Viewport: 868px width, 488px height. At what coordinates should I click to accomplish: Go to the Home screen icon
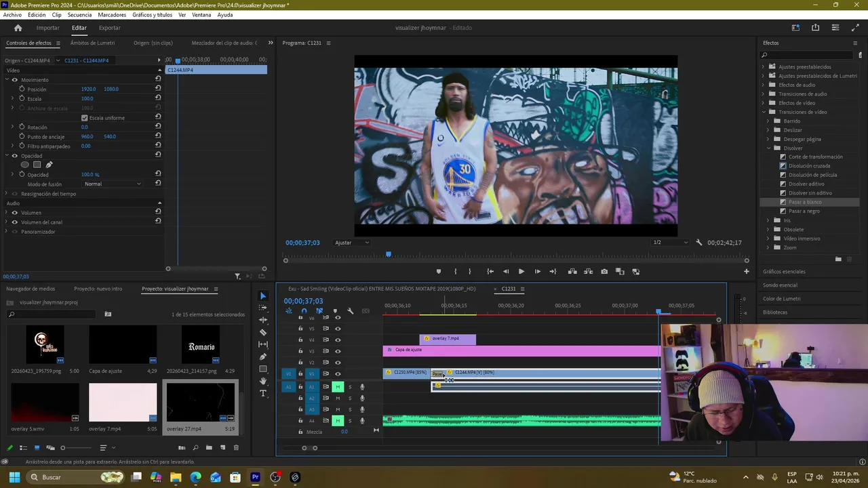point(18,28)
